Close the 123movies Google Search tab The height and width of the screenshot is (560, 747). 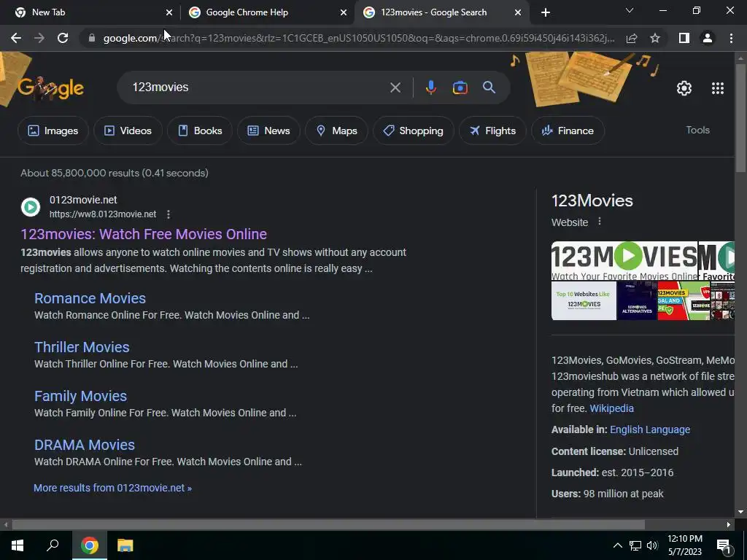point(518,12)
